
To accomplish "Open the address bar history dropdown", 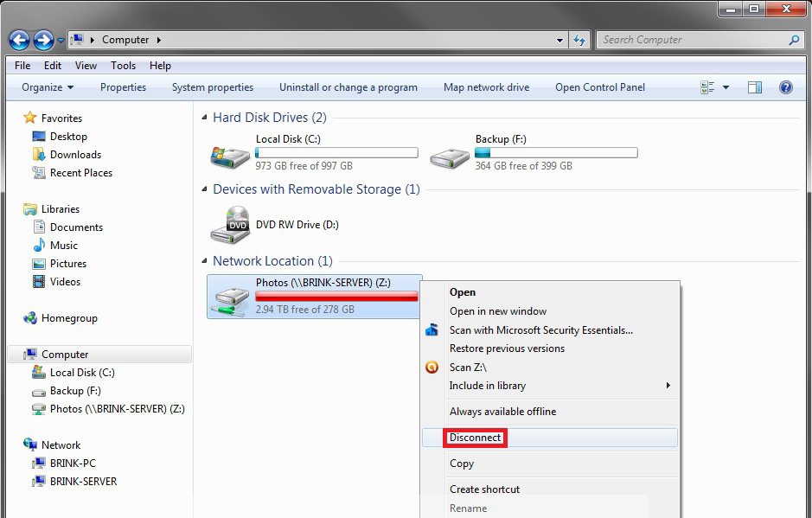I will coord(559,40).
